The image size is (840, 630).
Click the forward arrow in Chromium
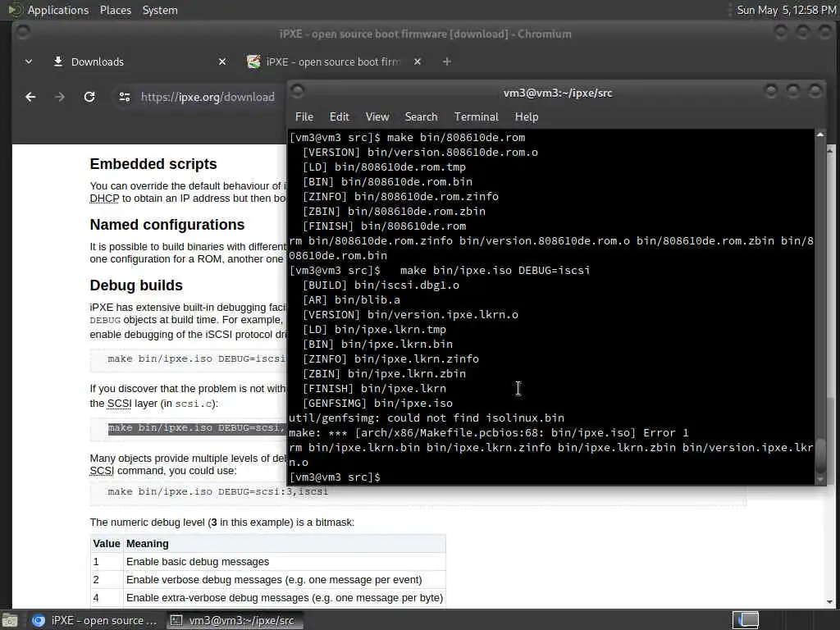(60, 97)
